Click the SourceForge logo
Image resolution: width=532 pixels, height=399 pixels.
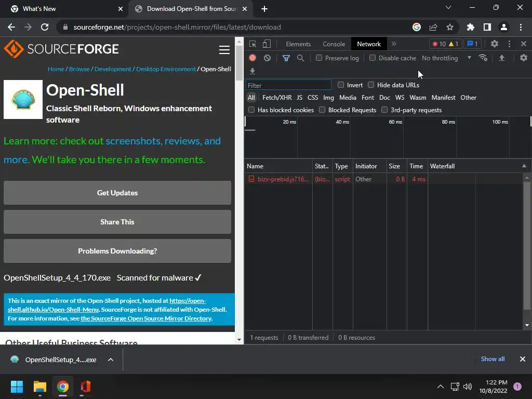61,49
